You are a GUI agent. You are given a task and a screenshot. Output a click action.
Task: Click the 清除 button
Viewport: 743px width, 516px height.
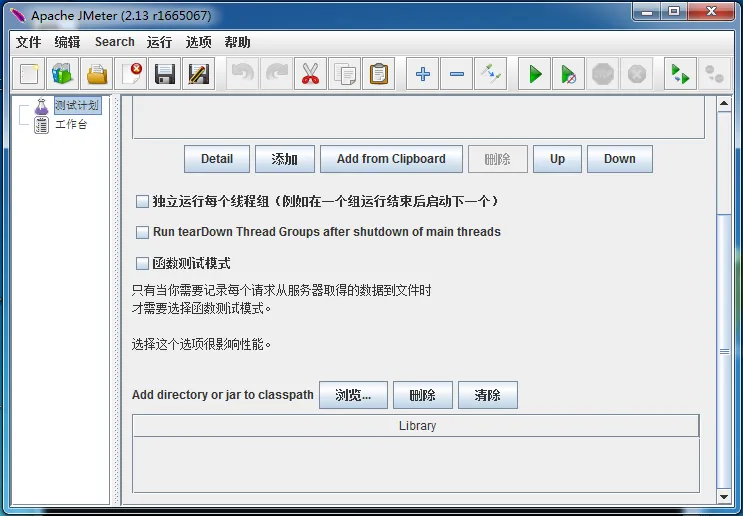point(488,395)
